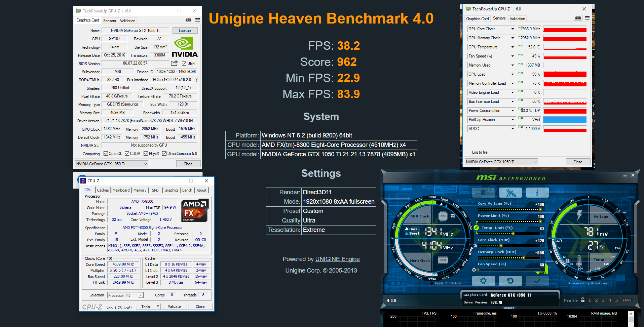
Task: Switch to Validation tab in left GPU-Z window
Action: pos(127,21)
